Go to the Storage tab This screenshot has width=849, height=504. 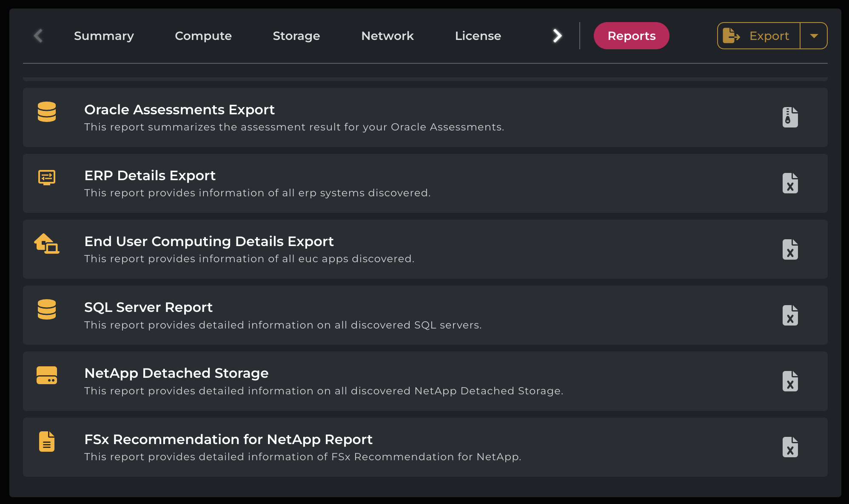pos(296,36)
